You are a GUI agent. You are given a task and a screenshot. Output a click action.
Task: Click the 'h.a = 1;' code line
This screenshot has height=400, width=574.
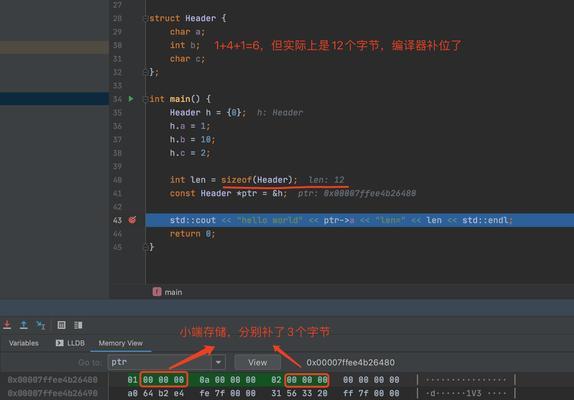(190, 126)
